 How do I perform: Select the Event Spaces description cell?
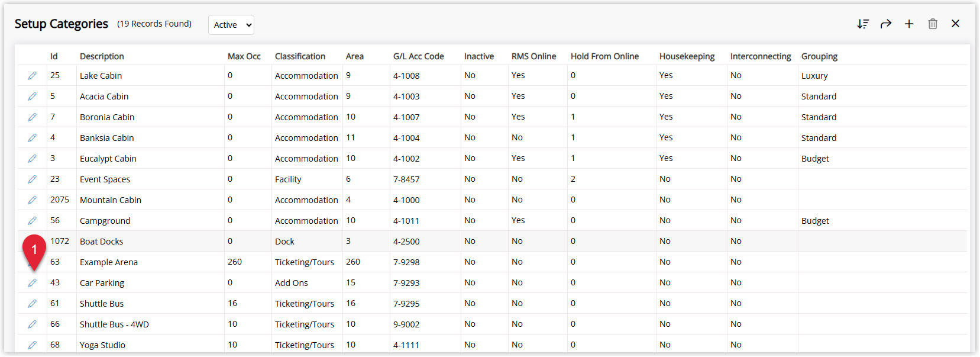[x=105, y=179]
